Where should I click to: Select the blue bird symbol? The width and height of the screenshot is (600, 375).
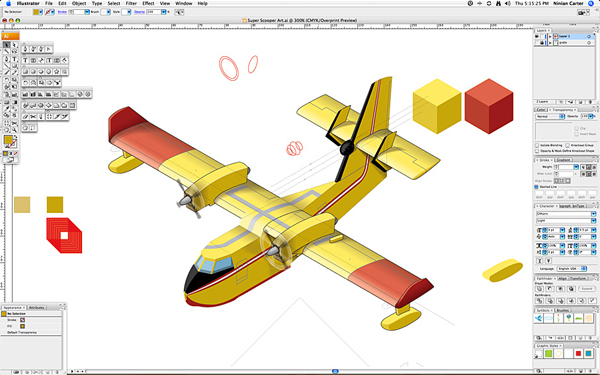(x=539, y=318)
